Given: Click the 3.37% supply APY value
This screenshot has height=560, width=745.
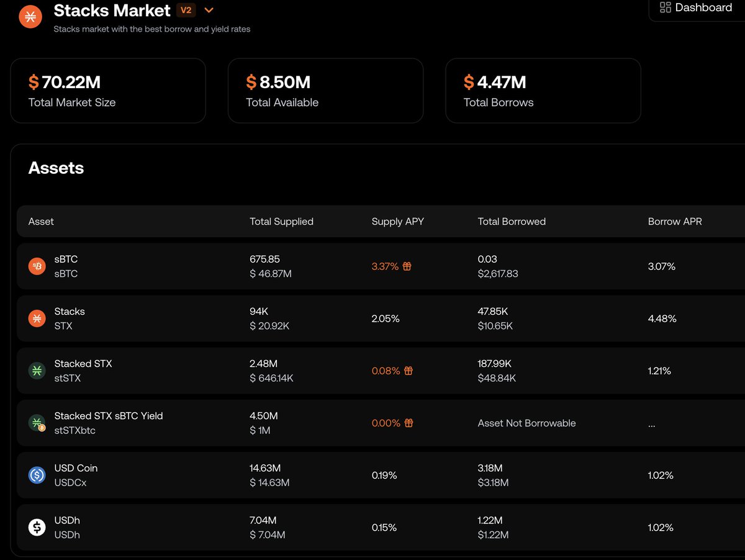Looking at the screenshot, I should point(385,266).
